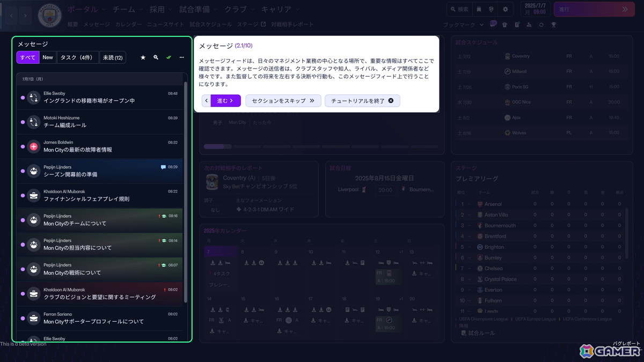The height and width of the screenshot is (362, 644).
Task: Mark all messages read with green check icon
Action: [169, 57]
